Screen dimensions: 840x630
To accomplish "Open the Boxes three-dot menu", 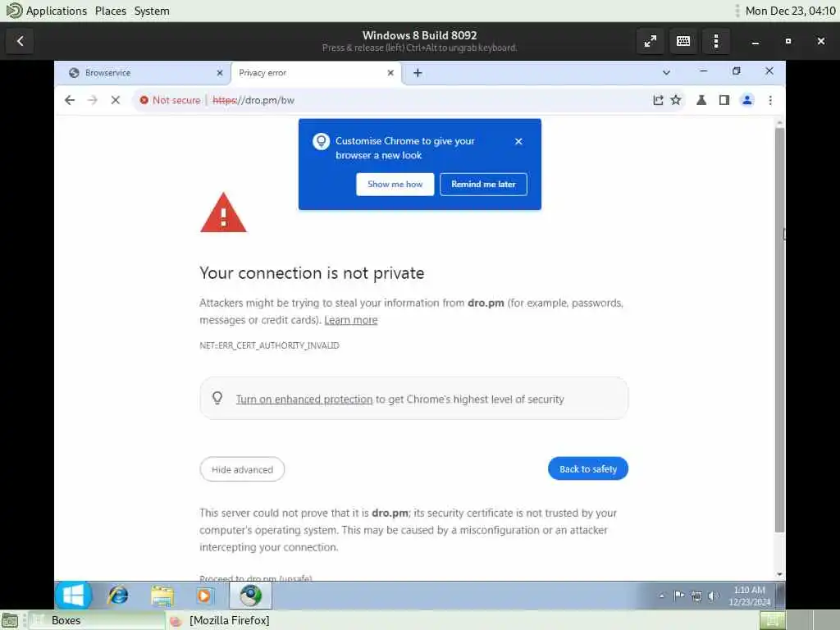I will (x=716, y=41).
